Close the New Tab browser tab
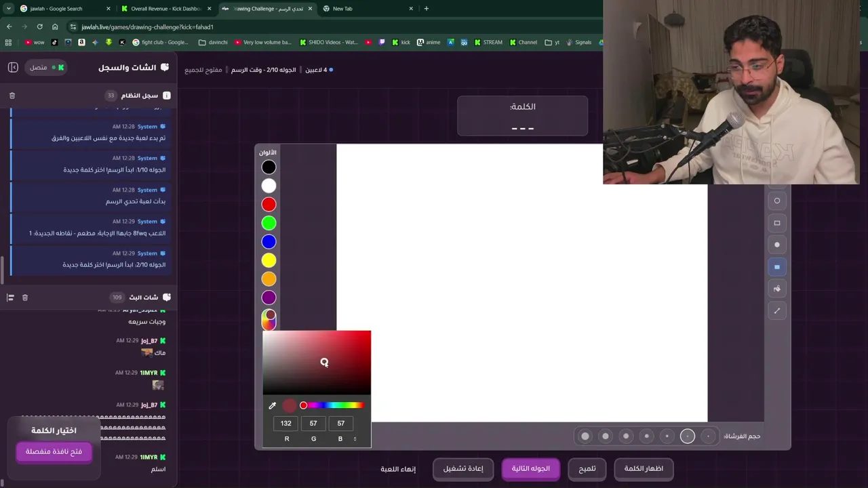The height and width of the screenshot is (488, 868). [411, 9]
